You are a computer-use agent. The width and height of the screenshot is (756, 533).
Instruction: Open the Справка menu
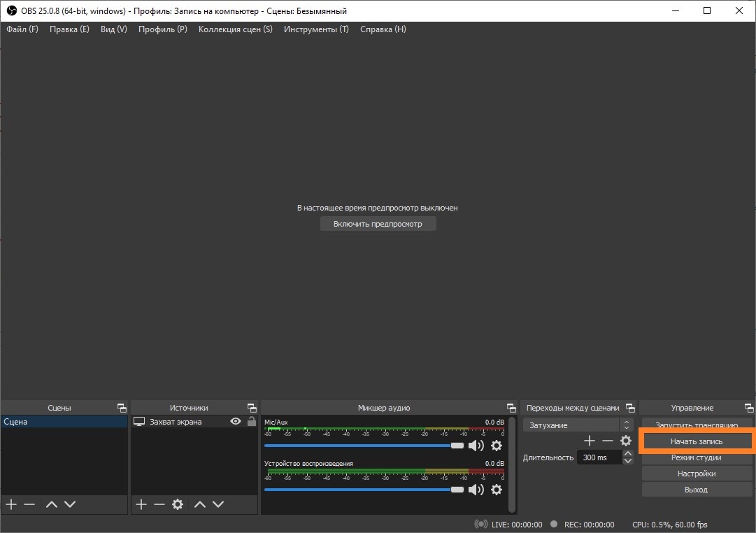[383, 29]
